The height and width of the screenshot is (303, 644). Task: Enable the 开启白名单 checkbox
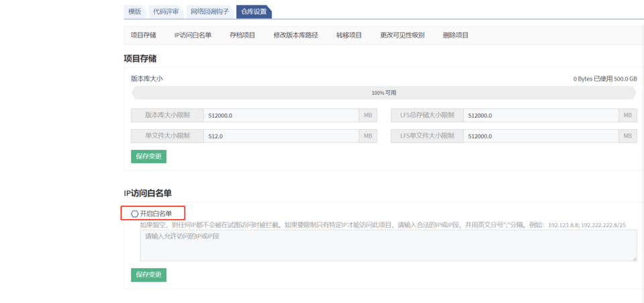(135, 214)
